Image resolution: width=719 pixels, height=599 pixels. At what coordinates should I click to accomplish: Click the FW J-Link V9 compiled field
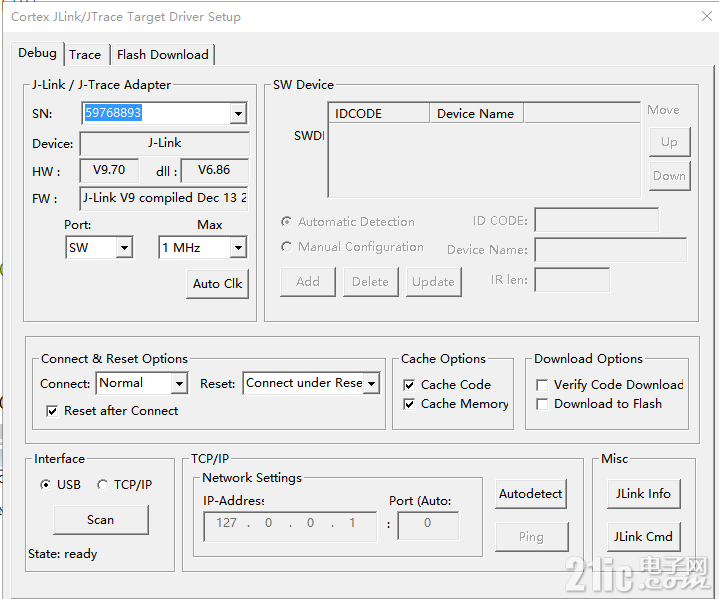(164, 198)
